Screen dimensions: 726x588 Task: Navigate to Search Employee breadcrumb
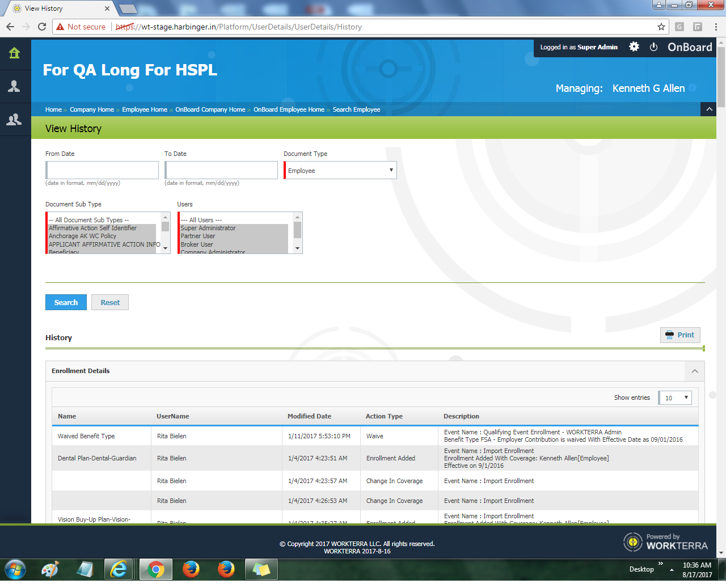[356, 109]
